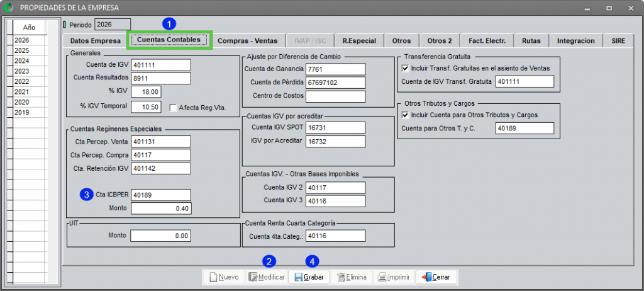Screen dimensions: 644x291
Task: Click the Año column header
Action: coord(30,28)
